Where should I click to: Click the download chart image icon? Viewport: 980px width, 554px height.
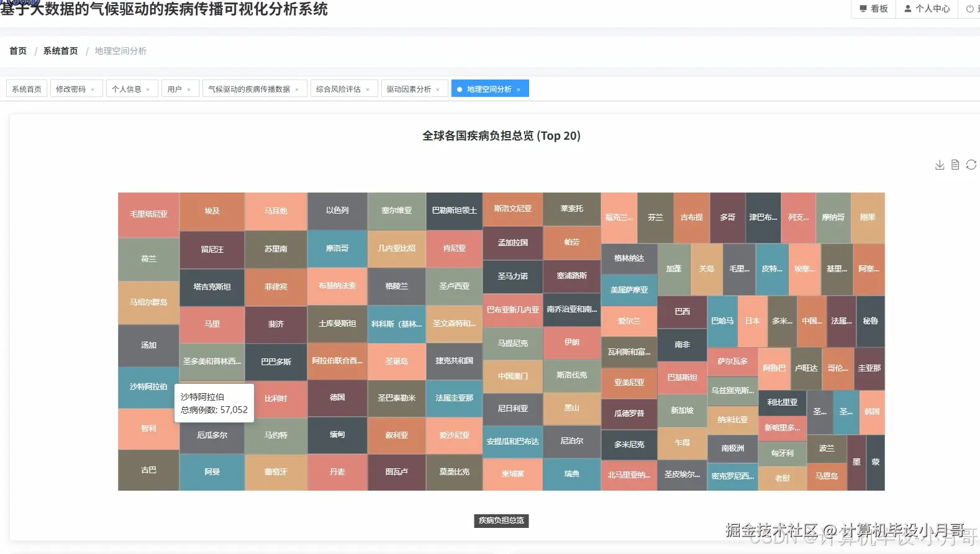(x=940, y=165)
